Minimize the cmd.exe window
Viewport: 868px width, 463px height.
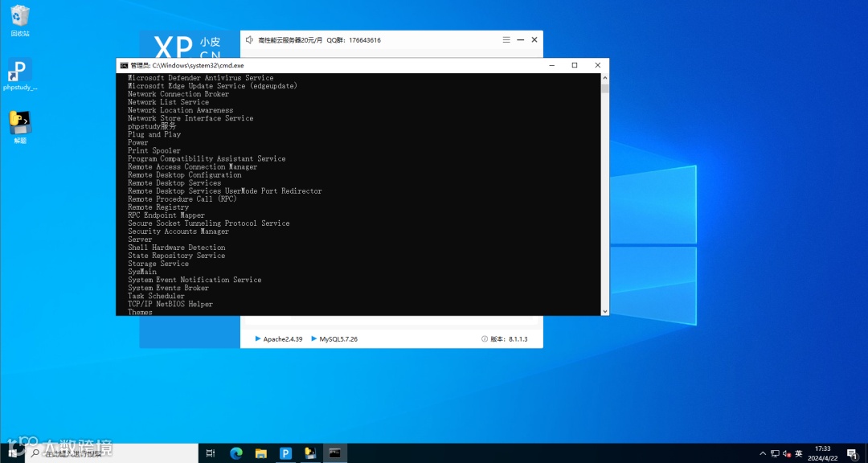click(552, 65)
